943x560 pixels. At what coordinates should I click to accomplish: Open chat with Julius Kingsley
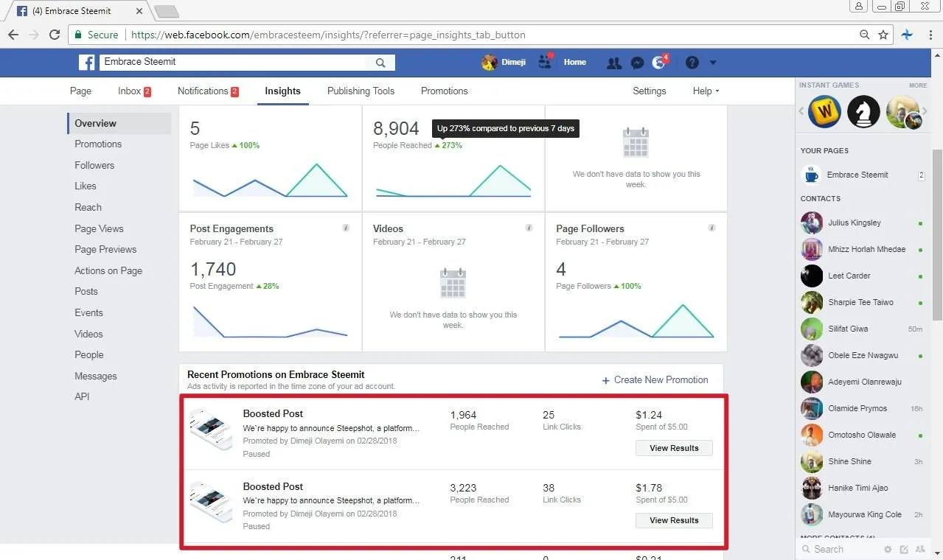[863, 223]
